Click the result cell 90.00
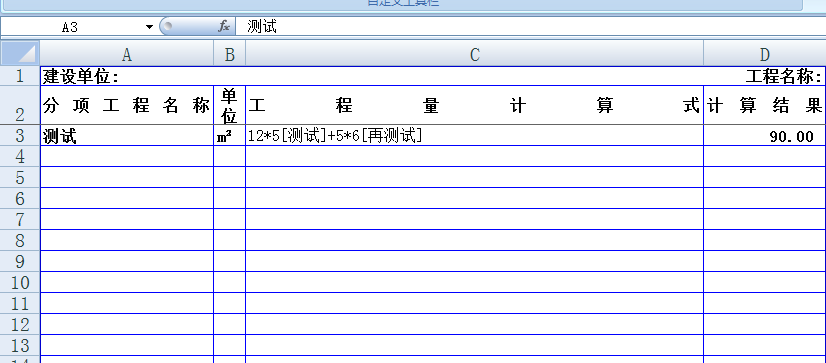The width and height of the screenshot is (826, 363). click(765, 136)
